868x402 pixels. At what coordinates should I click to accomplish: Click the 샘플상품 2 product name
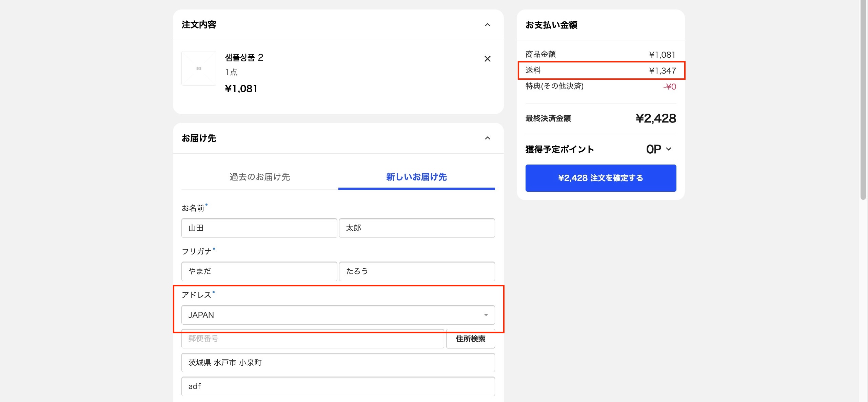[244, 57]
